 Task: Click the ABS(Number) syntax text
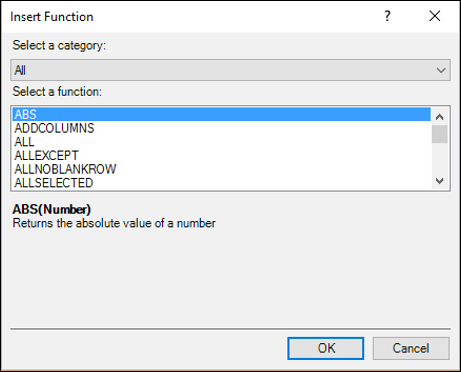point(52,209)
